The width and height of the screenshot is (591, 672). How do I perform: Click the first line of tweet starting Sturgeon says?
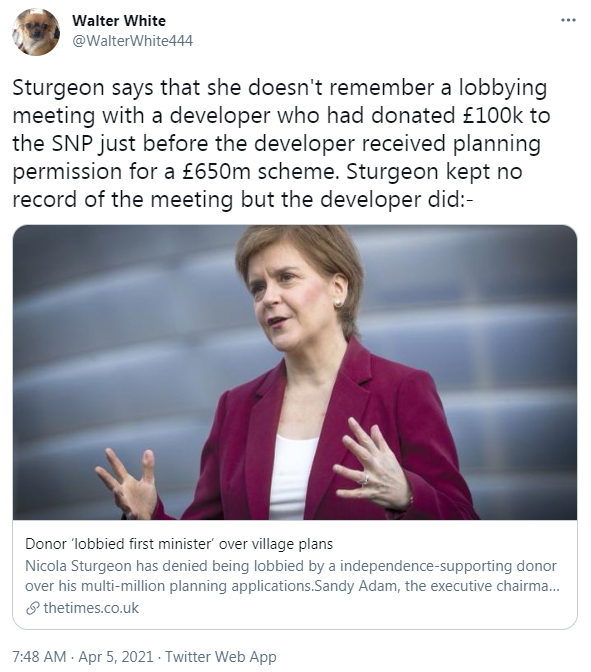(x=280, y=88)
